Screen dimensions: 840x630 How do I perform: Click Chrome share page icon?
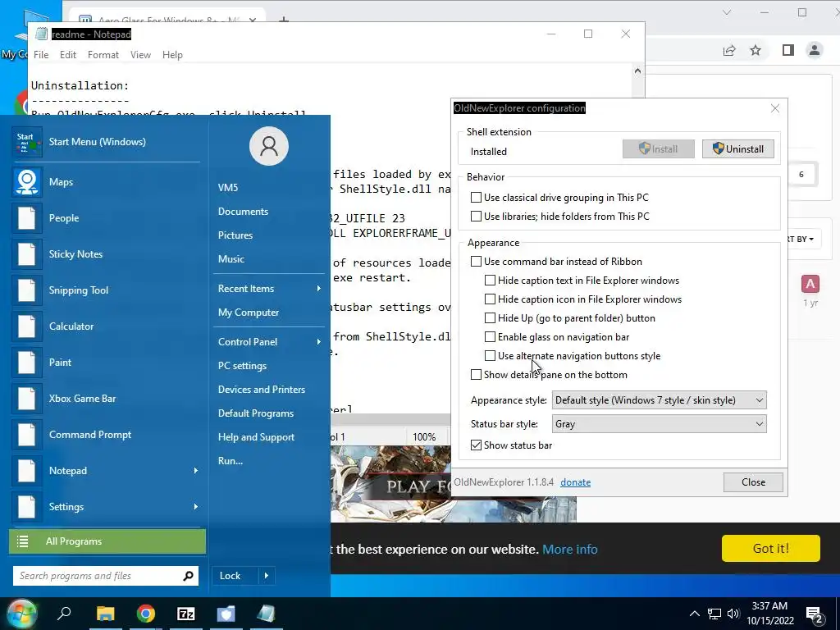pos(729,50)
